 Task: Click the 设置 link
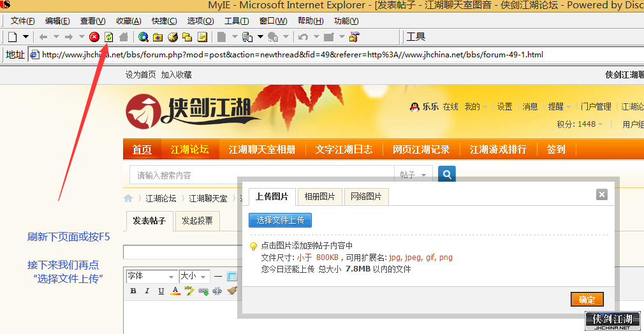click(505, 107)
